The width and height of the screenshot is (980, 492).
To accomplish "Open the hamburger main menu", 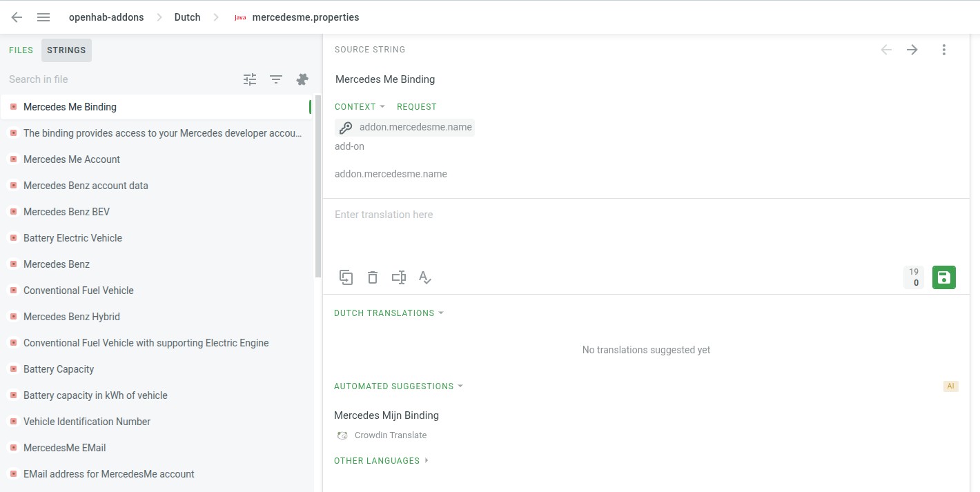I will (43, 17).
